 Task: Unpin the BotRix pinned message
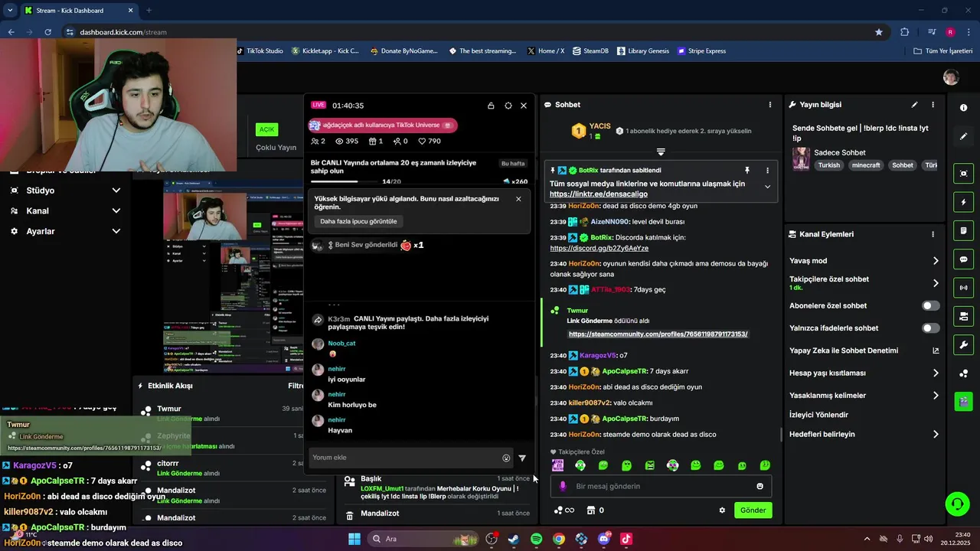coord(747,170)
